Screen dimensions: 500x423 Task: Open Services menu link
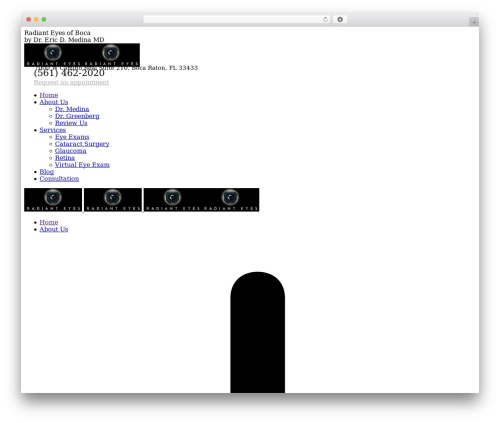(53, 130)
